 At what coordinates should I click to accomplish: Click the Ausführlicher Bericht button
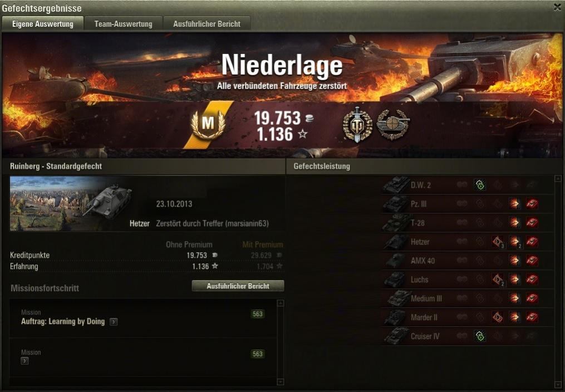(x=238, y=286)
